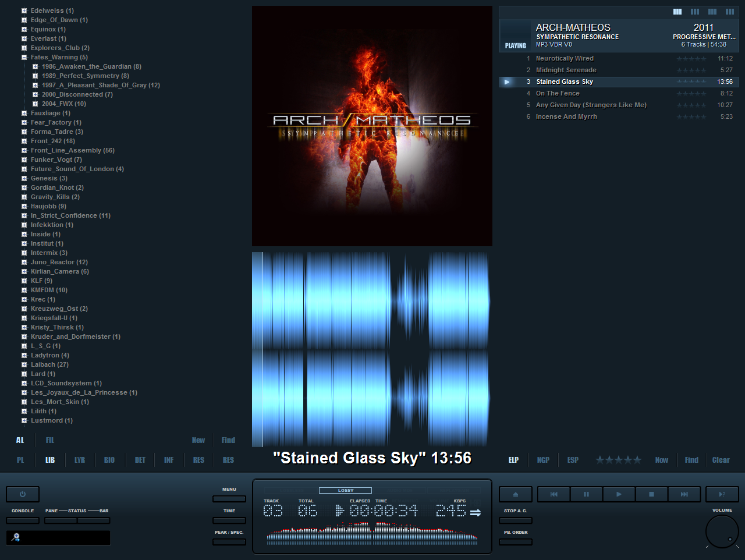Click Find next to New in library panel
The width and height of the screenshot is (745, 560).
(228, 441)
